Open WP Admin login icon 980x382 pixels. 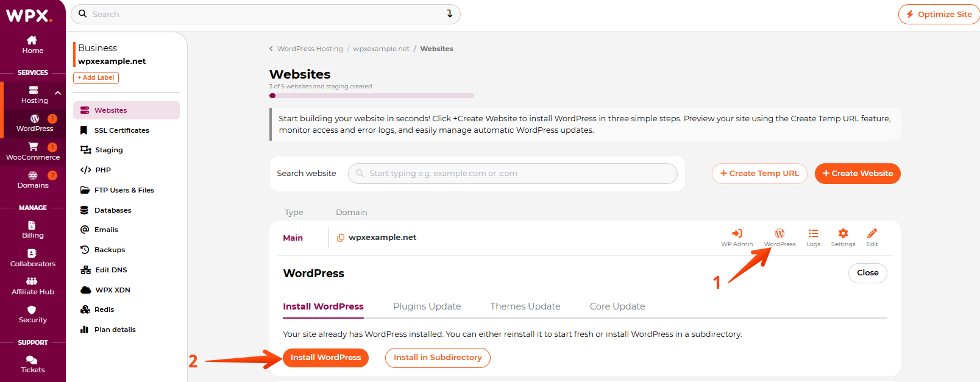pyautogui.click(x=737, y=234)
